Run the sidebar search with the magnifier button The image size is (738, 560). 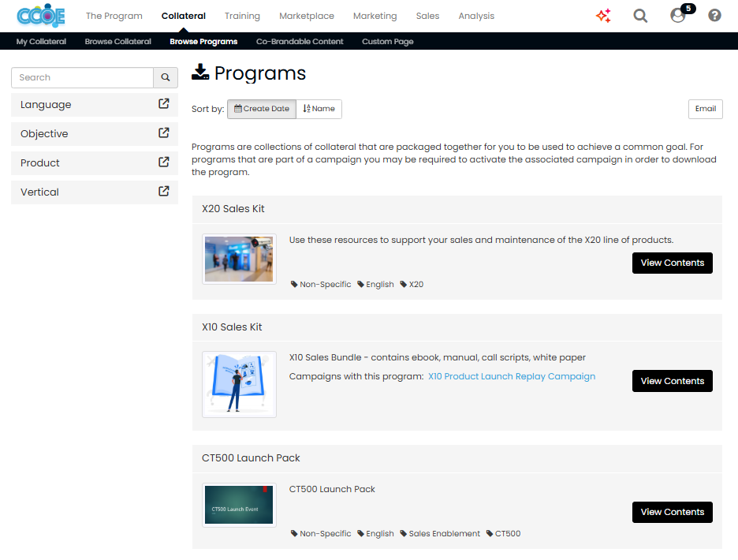(166, 77)
